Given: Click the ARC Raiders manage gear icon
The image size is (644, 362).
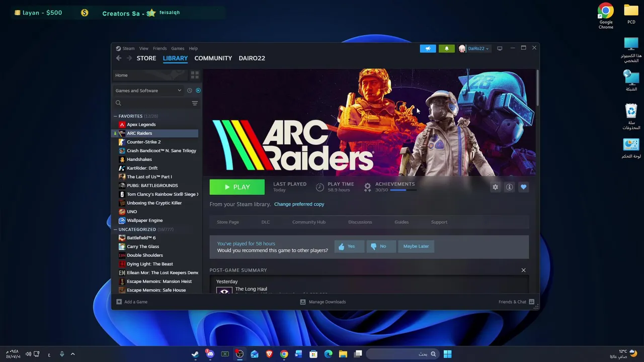Looking at the screenshot, I should [x=496, y=187].
